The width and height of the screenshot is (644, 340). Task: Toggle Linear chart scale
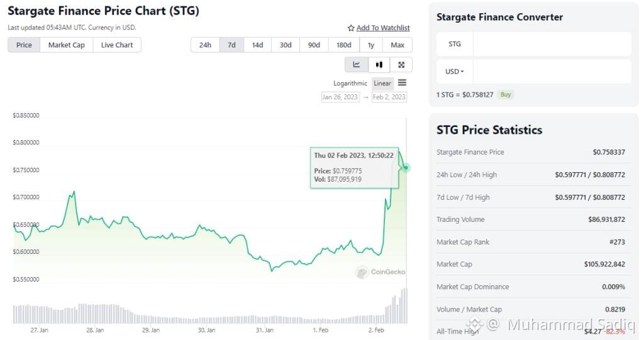[x=382, y=84]
